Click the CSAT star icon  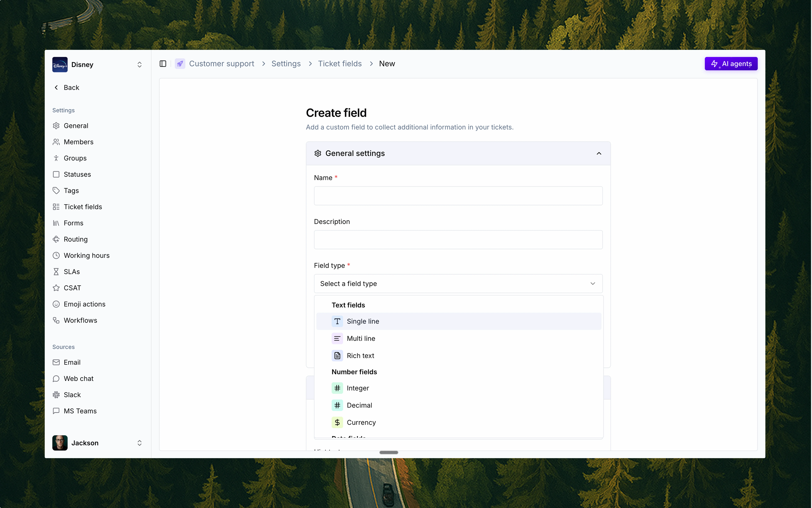56,288
